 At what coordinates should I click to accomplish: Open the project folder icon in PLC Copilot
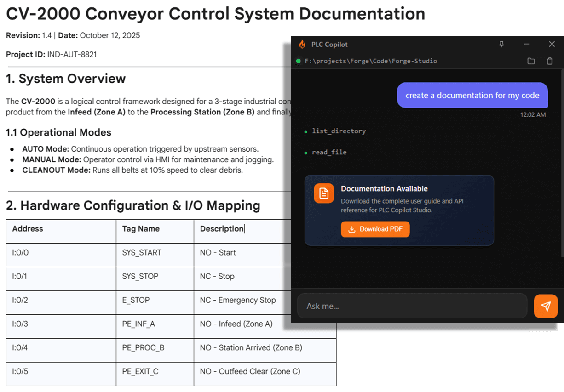(531, 61)
